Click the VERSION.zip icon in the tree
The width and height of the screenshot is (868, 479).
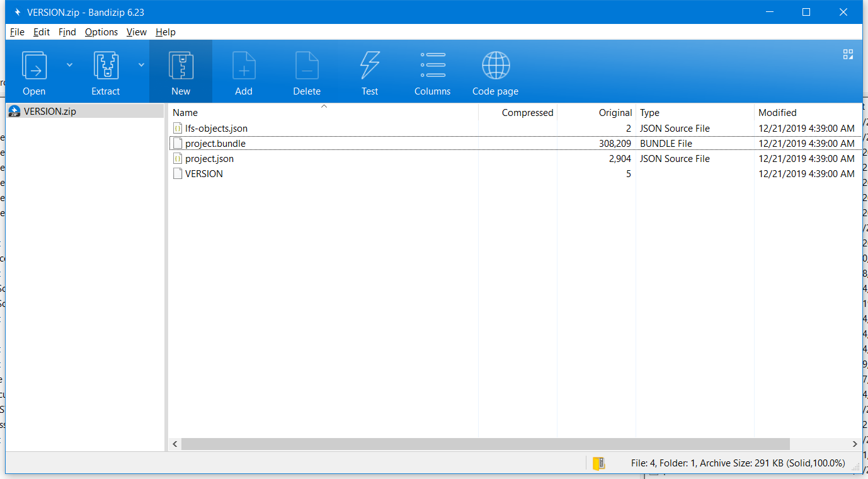point(14,112)
